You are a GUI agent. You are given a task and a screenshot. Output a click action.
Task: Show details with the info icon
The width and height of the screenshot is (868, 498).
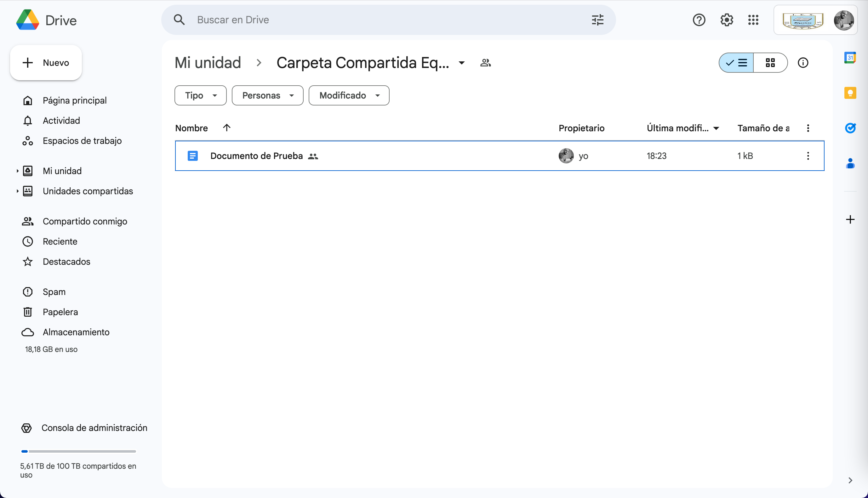803,63
